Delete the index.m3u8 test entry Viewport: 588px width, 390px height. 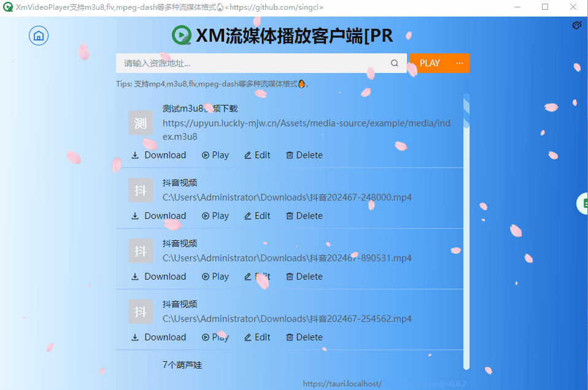pos(304,155)
